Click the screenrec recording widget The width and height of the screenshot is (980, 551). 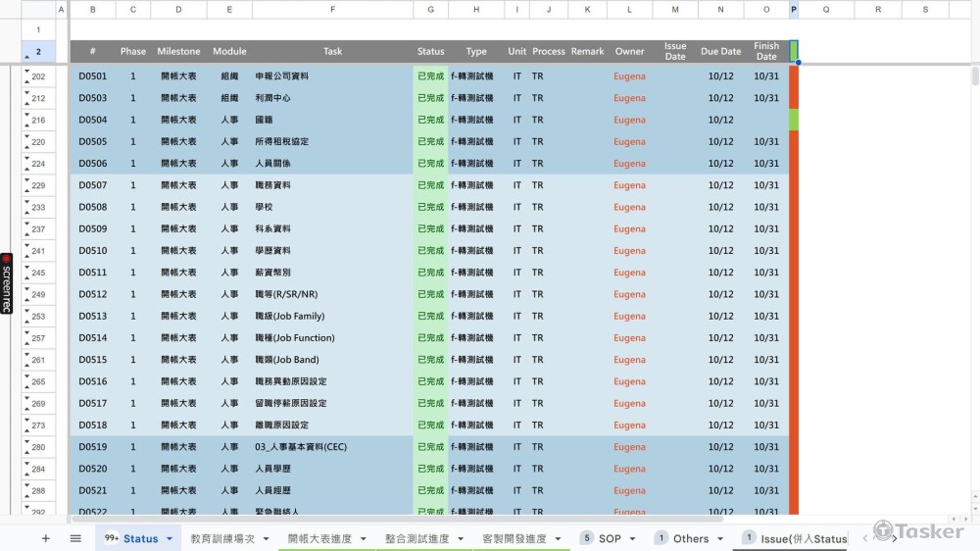click(x=6, y=283)
